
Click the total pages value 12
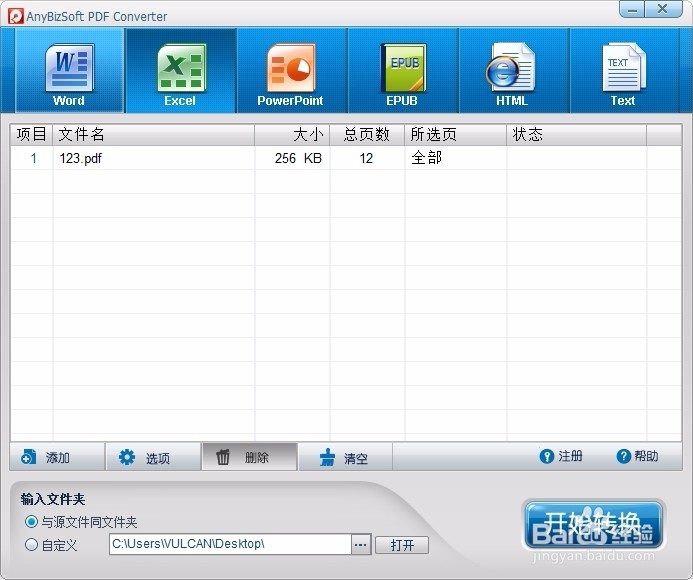(x=366, y=158)
